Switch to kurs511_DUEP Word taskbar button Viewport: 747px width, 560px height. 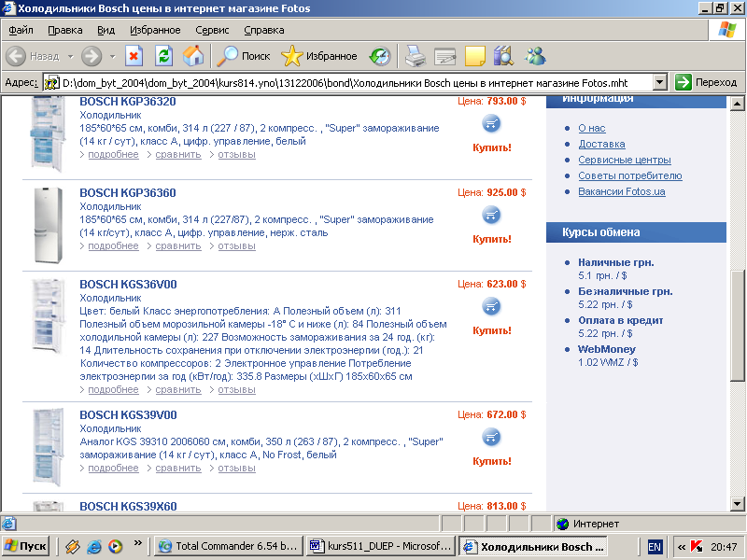coord(380,546)
